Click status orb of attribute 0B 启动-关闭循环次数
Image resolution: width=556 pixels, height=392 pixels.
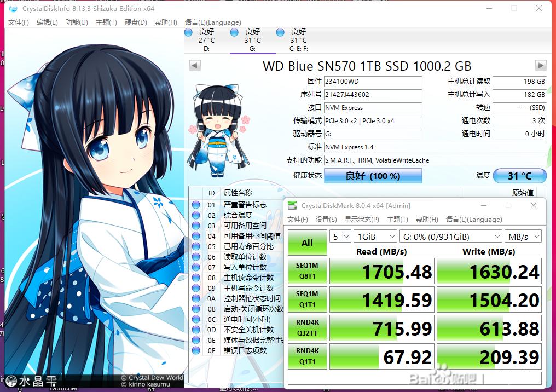tap(196, 309)
